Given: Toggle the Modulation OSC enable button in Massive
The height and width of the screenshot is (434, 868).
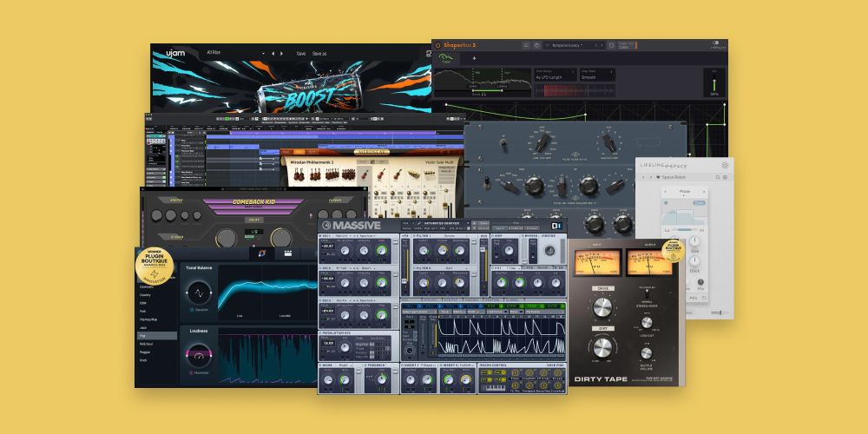Looking at the screenshot, I should coord(319,332).
